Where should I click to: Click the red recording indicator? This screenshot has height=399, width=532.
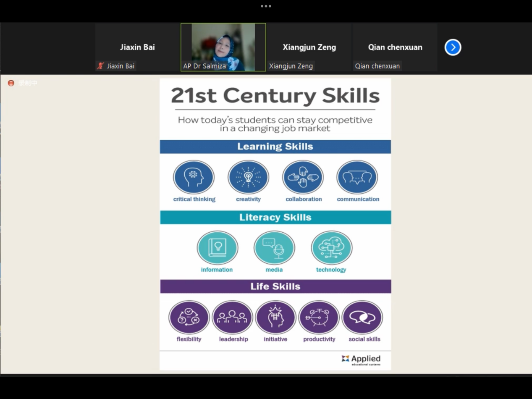(11, 83)
